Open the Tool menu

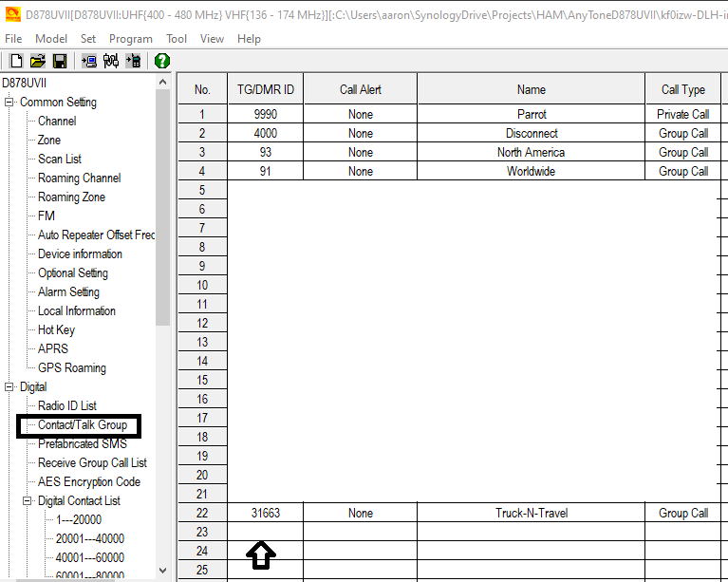pos(177,39)
